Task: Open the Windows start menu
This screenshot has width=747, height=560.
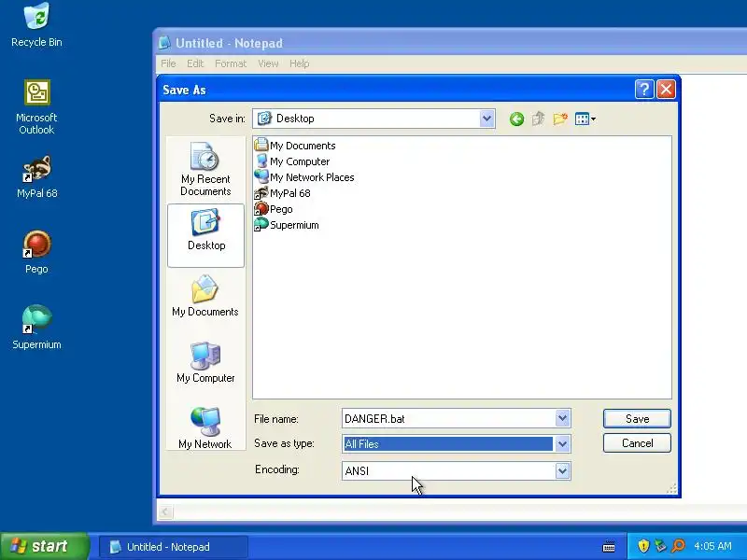Action: [x=44, y=546]
